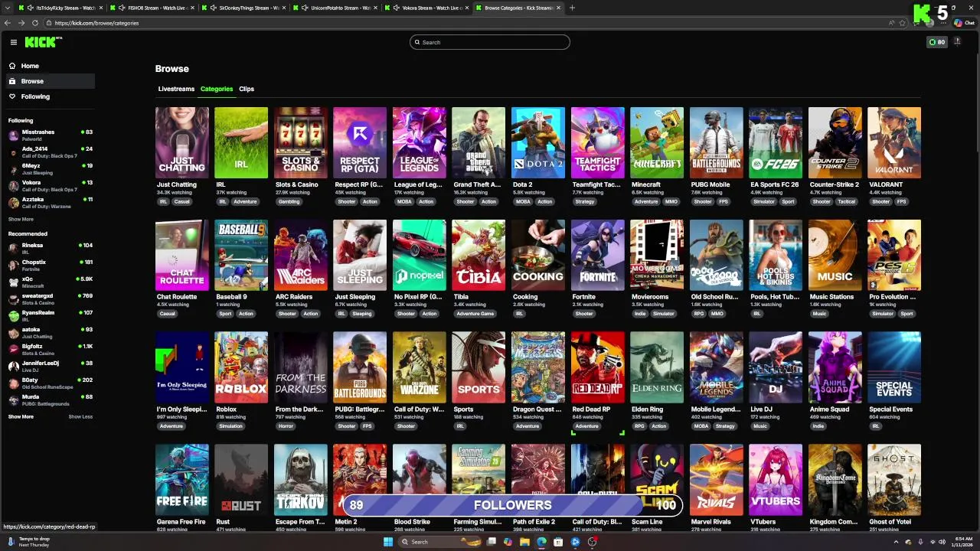Switch to SirDonkeyThings Stream browser tab
Screen dimensions: 980x551
pyautogui.click(x=243, y=8)
